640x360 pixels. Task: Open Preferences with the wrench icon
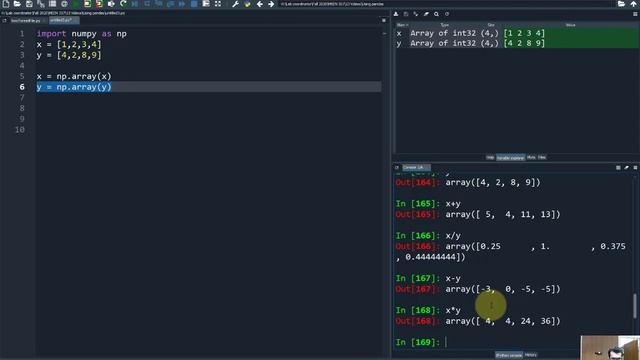236,4
